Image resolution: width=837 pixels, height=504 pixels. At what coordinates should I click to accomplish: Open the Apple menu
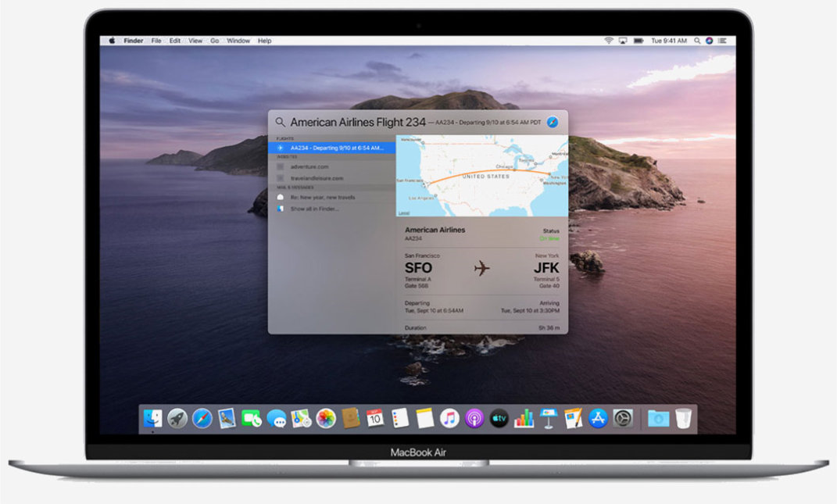point(112,41)
